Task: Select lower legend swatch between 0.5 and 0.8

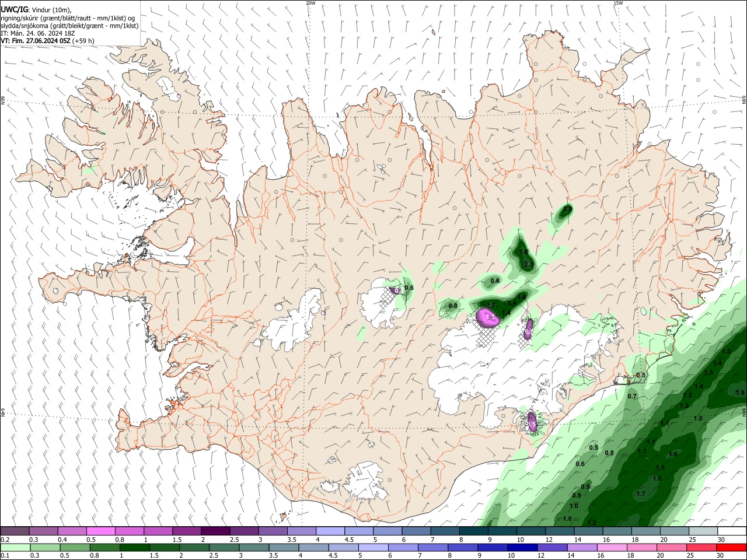Action: [x=75, y=547]
